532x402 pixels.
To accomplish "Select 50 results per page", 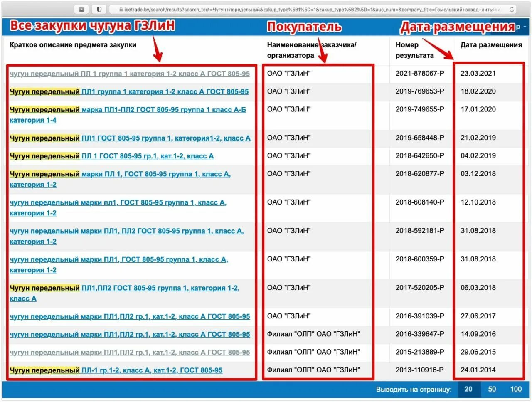I will [492, 389].
